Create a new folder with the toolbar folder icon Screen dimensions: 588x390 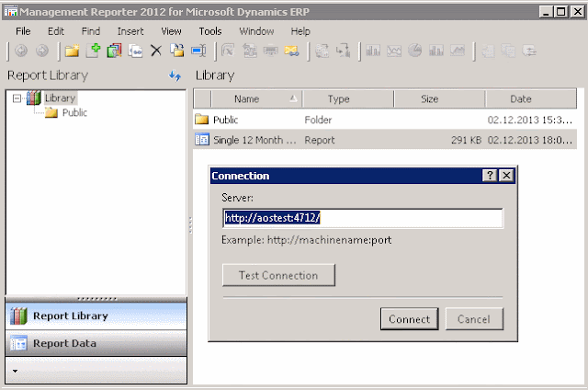point(72,51)
